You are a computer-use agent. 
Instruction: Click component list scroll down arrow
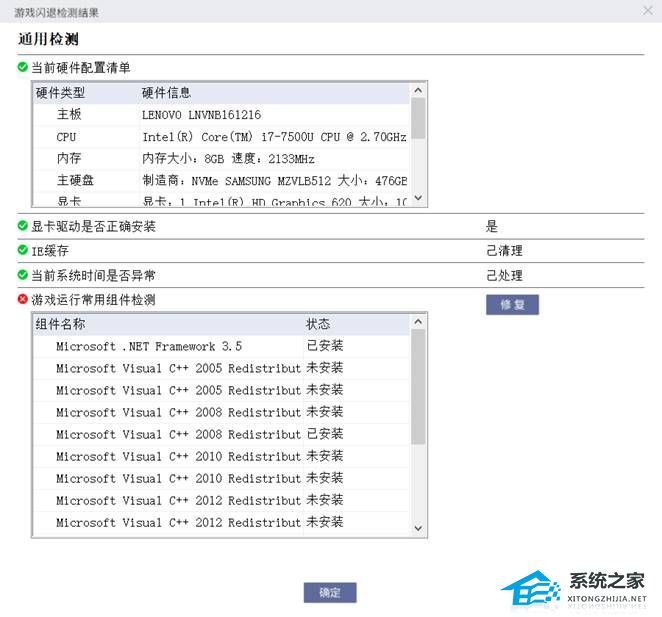click(x=418, y=528)
